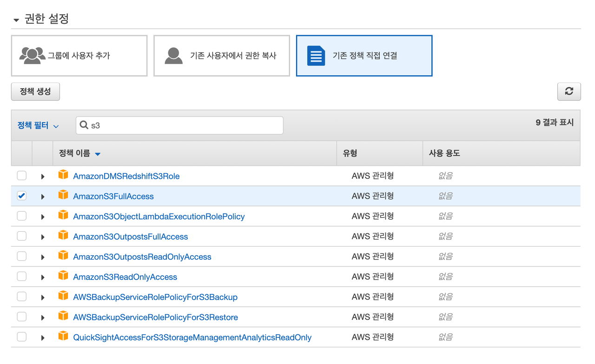Open the QuickSightAccessForS3StorageManagementAnalyticsReadOnly link
The height and width of the screenshot is (364, 595).
tap(192, 338)
